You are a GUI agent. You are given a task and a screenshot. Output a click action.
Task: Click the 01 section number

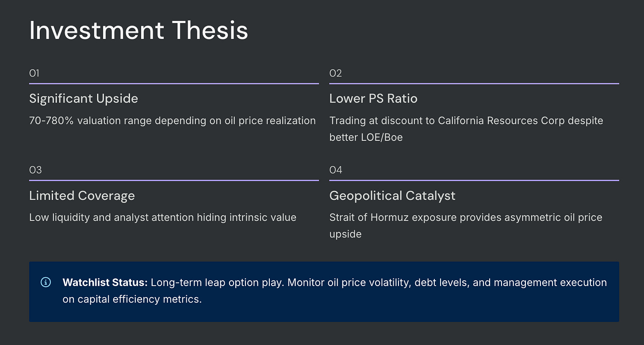point(34,73)
